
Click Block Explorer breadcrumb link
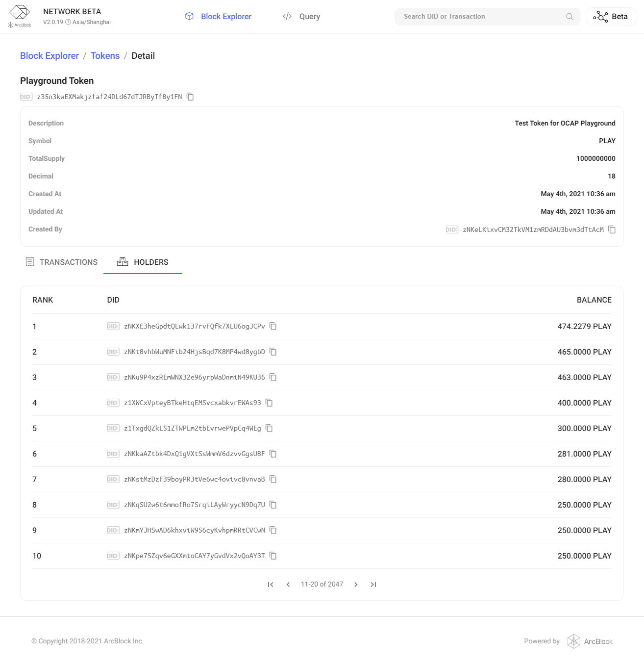click(50, 56)
